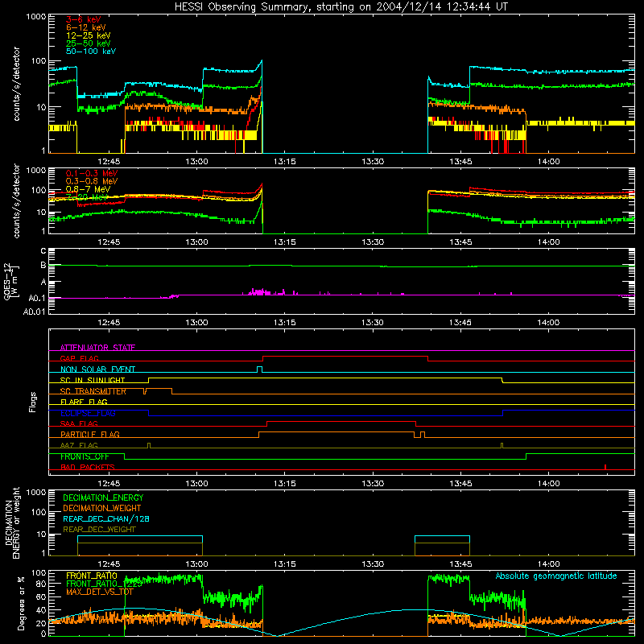
Task: Select the 12-25 keV legend label
Action: (x=89, y=35)
